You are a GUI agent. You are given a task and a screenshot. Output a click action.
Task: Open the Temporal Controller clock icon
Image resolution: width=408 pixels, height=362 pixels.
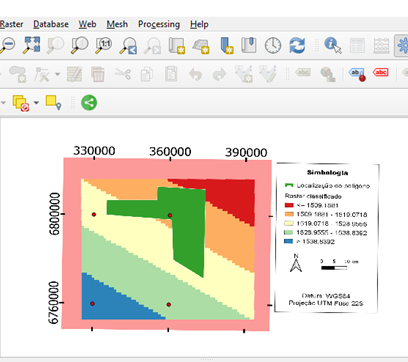coord(273,45)
